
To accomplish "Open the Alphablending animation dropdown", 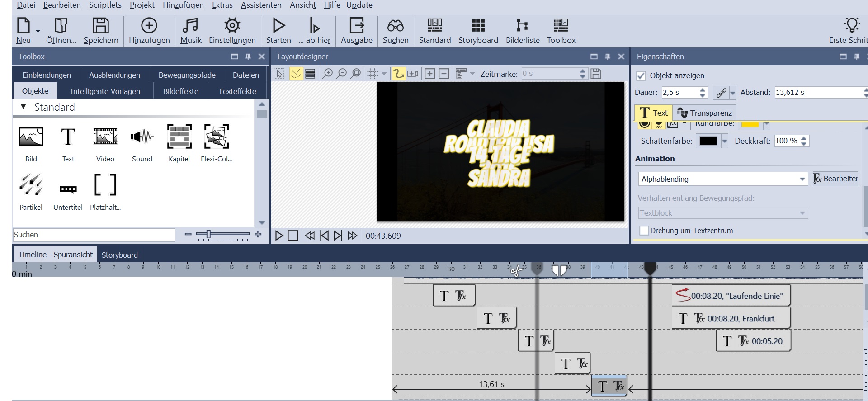I will (x=802, y=179).
